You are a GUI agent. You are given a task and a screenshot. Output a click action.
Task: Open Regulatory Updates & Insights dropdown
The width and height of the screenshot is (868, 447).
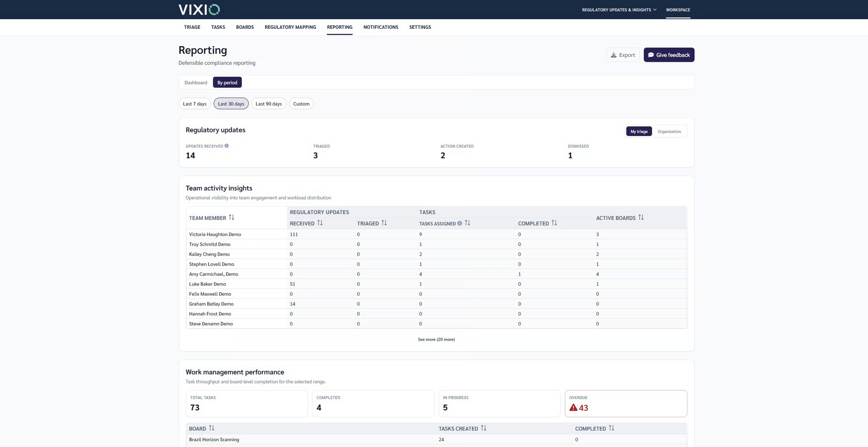point(619,10)
